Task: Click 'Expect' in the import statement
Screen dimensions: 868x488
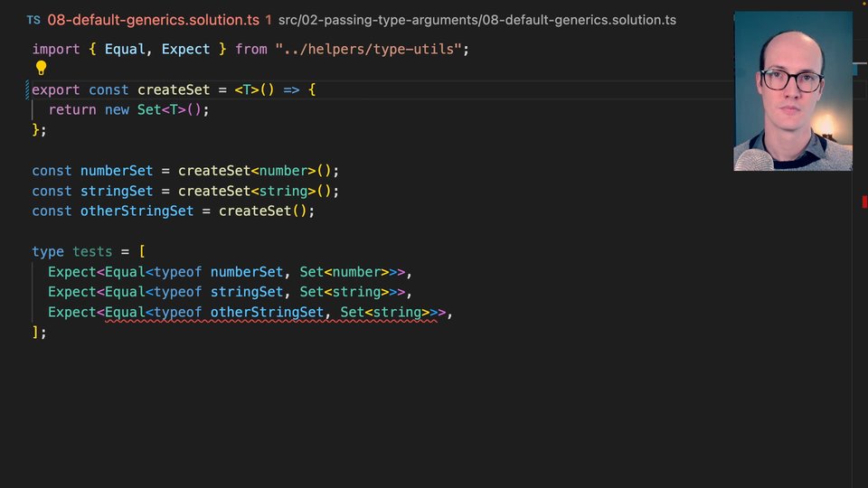Action: pos(185,49)
